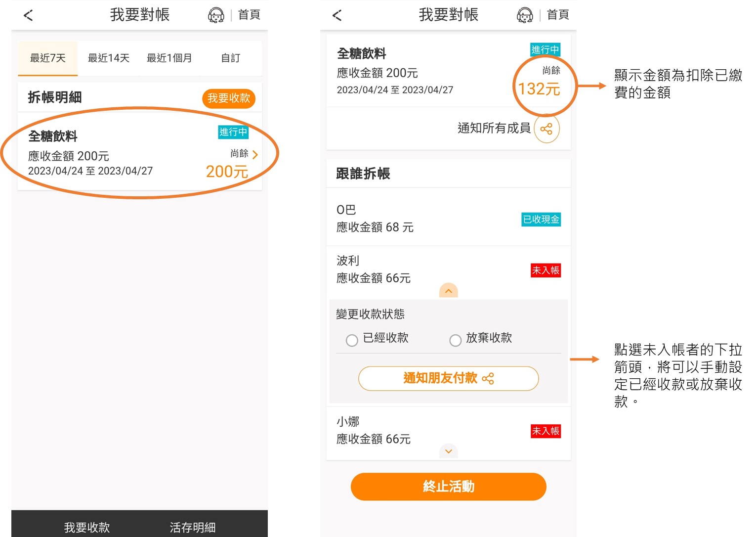This screenshot has height=537, width=756.
Task: Go to 首頁 on the left screen
Action: [249, 15]
